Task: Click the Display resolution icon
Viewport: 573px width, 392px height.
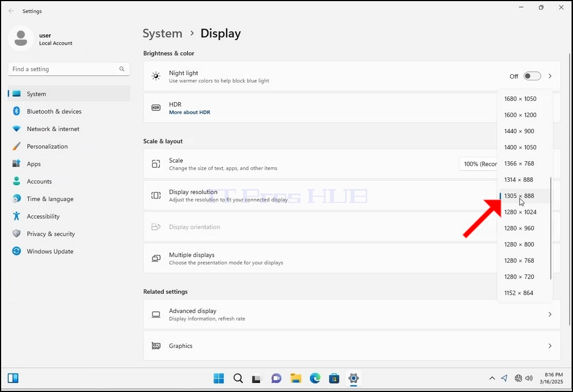Action: (156, 195)
